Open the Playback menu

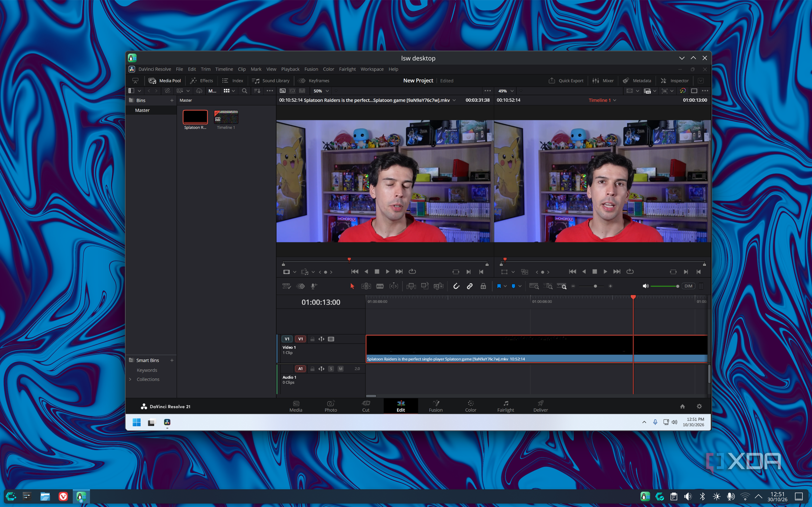(290, 69)
